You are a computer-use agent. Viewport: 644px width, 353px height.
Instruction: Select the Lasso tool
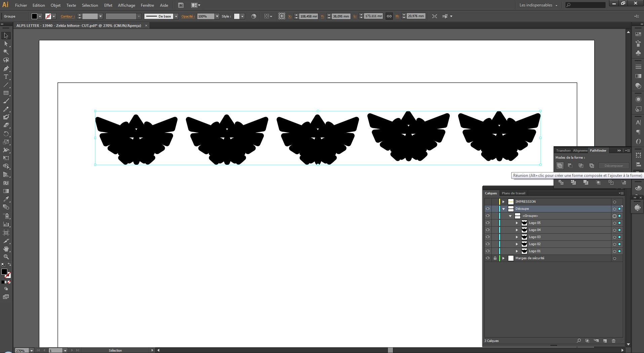(6, 60)
